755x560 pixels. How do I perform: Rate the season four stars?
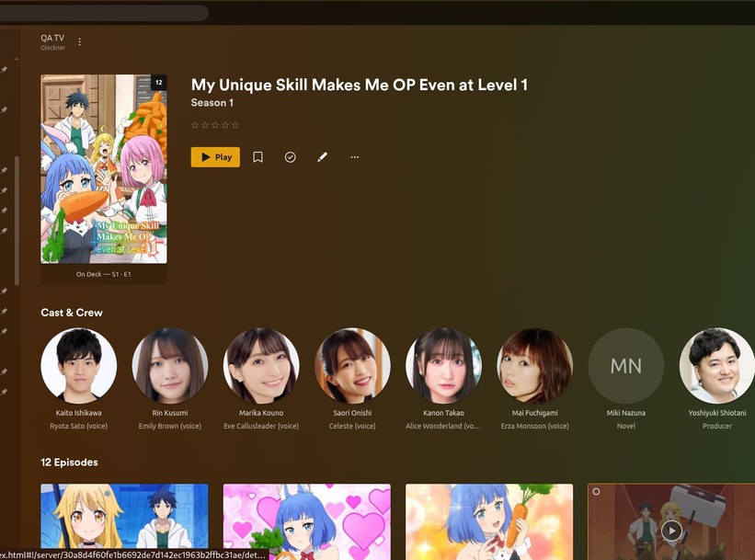[x=225, y=125]
